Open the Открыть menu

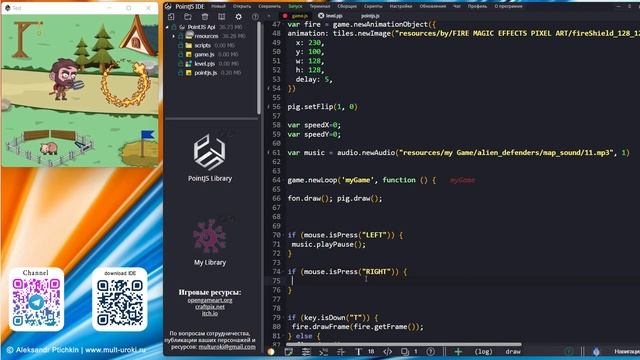(x=242, y=7)
